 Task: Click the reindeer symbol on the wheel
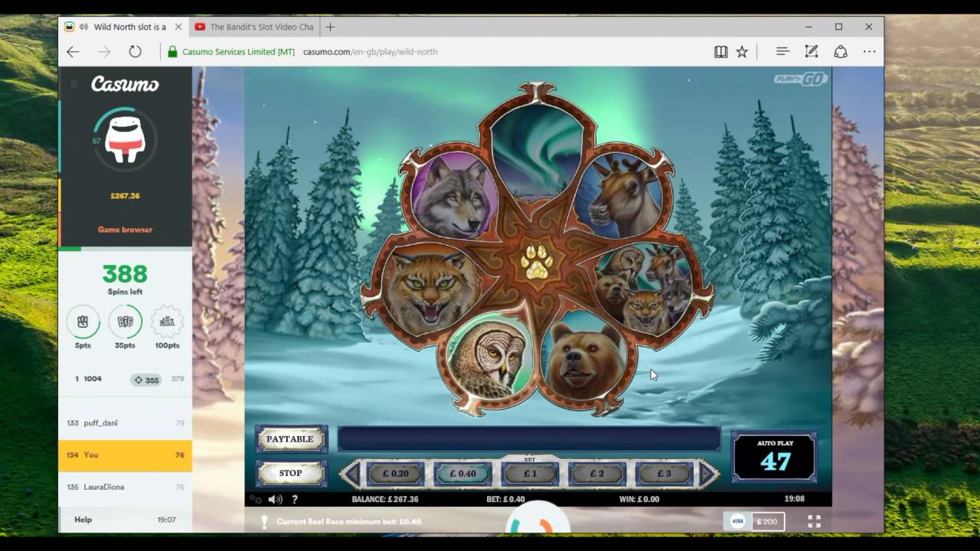[618, 194]
